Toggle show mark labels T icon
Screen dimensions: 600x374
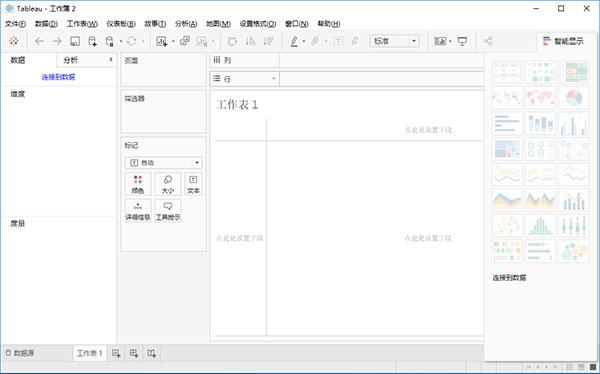[x=338, y=41]
